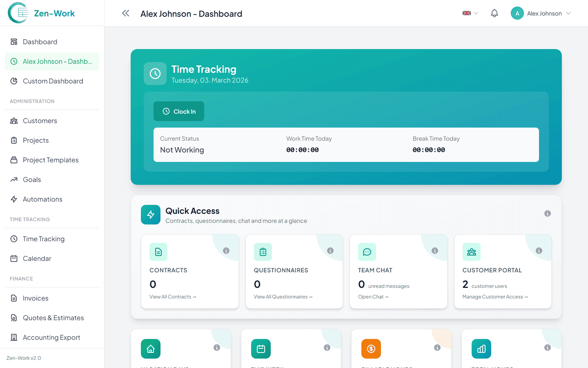Click the Quick Access info icon
Image resolution: width=588 pixels, height=368 pixels.
548,213
